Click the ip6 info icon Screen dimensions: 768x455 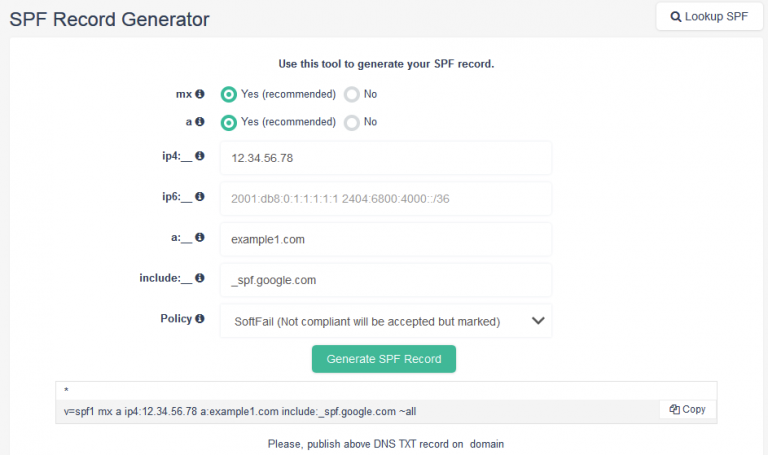(199, 196)
